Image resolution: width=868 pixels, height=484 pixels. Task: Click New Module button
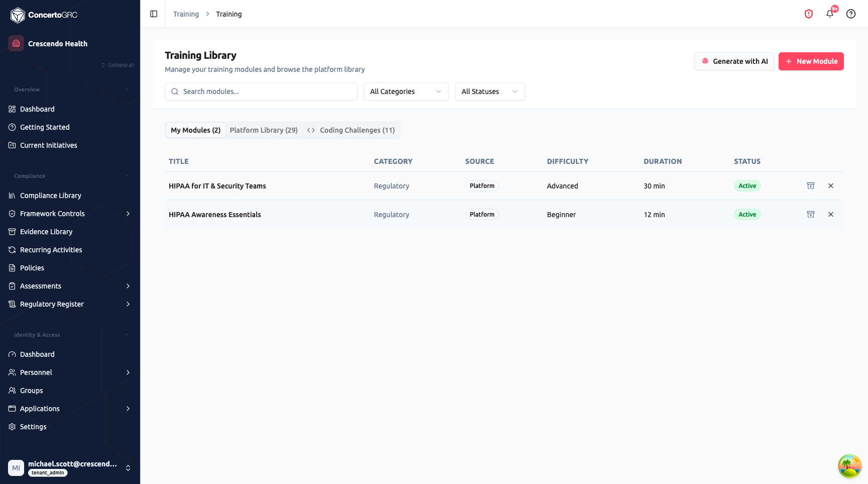pyautogui.click(x=811, y=61)
